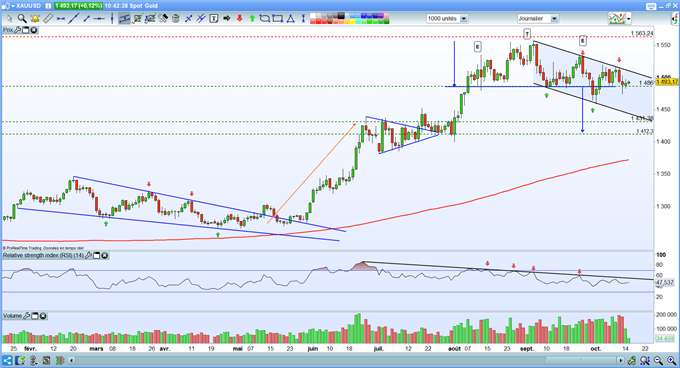Select the triangle drawing tool

(290, 19)
